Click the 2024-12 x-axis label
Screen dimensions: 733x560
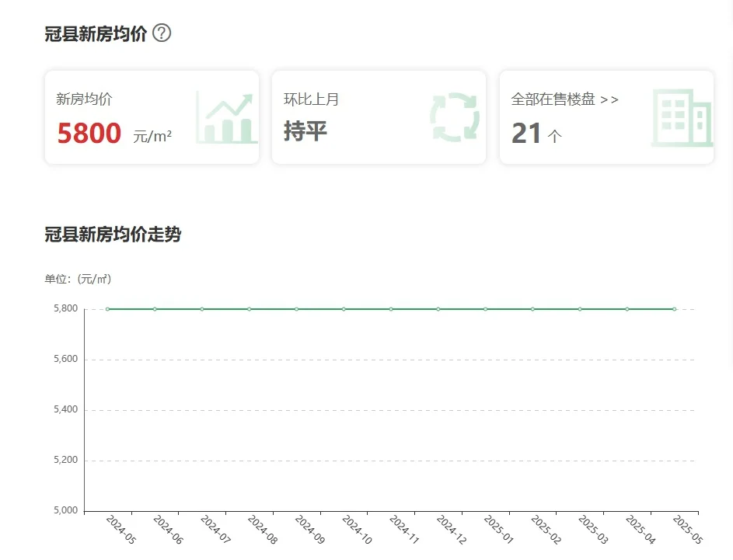(x=451, y=530)
